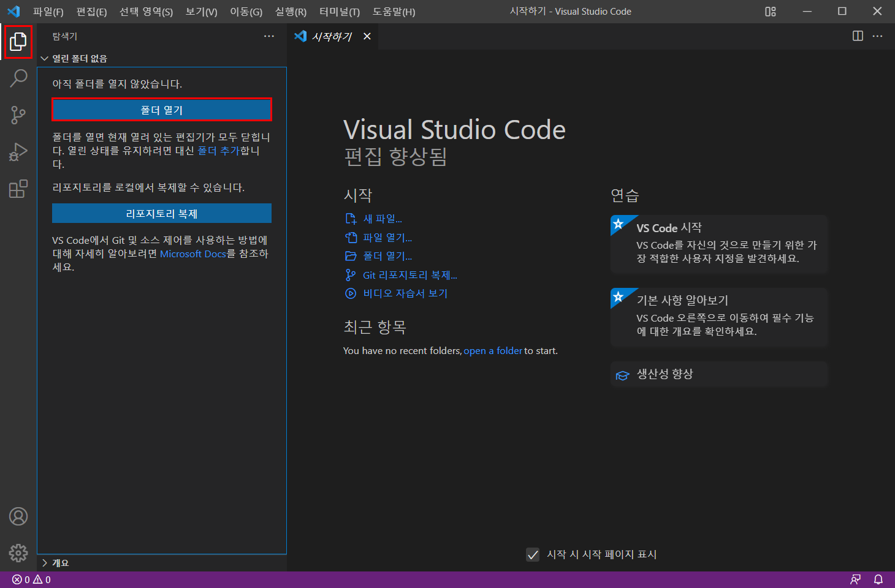Click the Git 리포지토리 복제... link
The image size is (895, 588).
click(402, 275)
